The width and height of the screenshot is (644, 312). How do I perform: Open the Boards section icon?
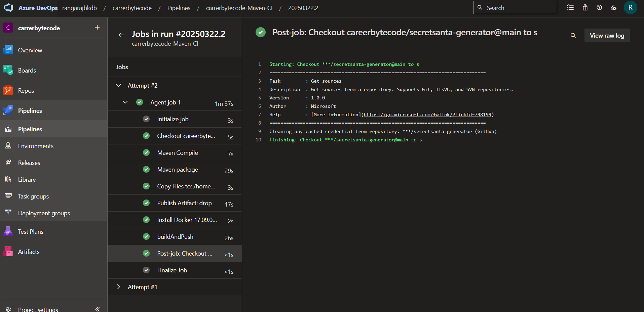(x=8, y=70)
